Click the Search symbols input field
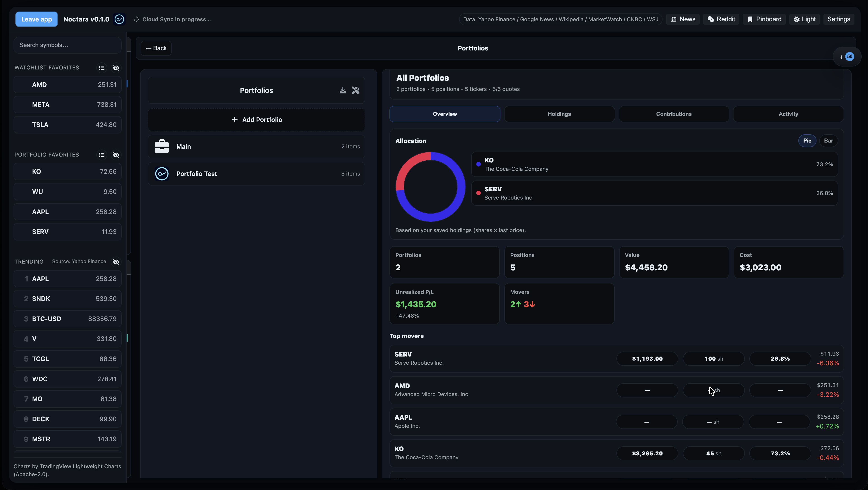Image resolution: width=868 pixels, height=490 pixels. click(x=67, y=45)
